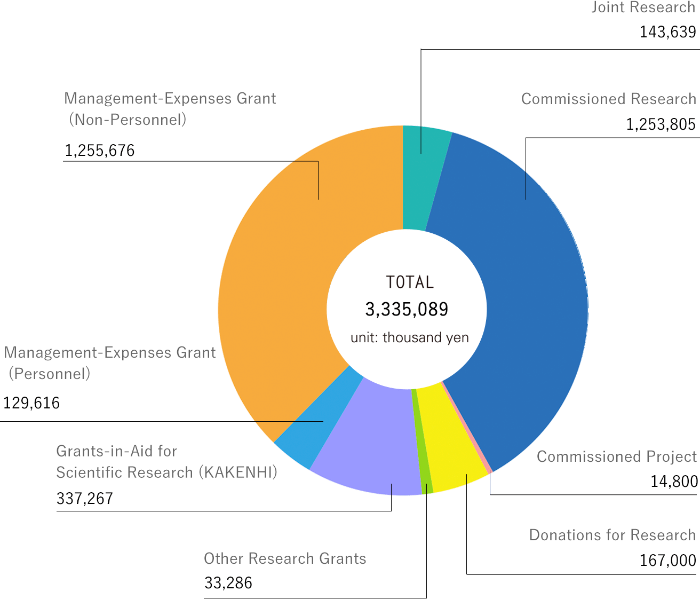Select the thin pink Commissioned Project slice
The width and height of the screenshot is (700, 607).
(x=466, y=427)
